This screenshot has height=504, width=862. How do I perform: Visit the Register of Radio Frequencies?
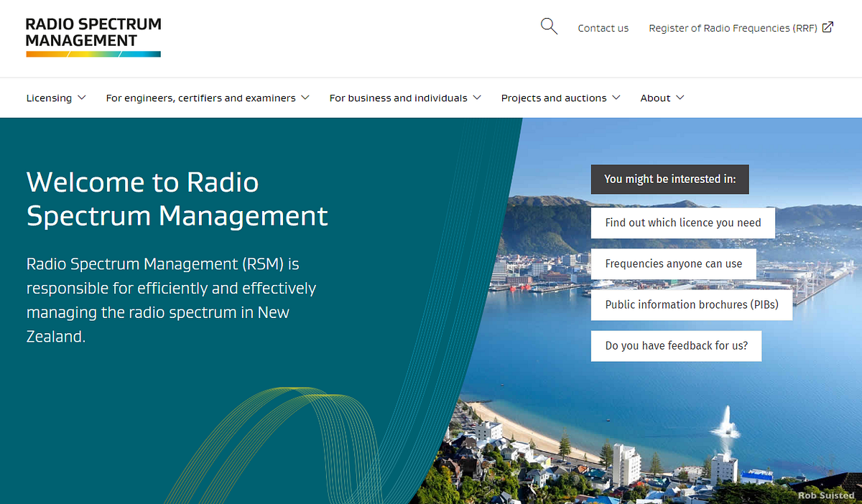pyautogui.click(x=733, y=28)
